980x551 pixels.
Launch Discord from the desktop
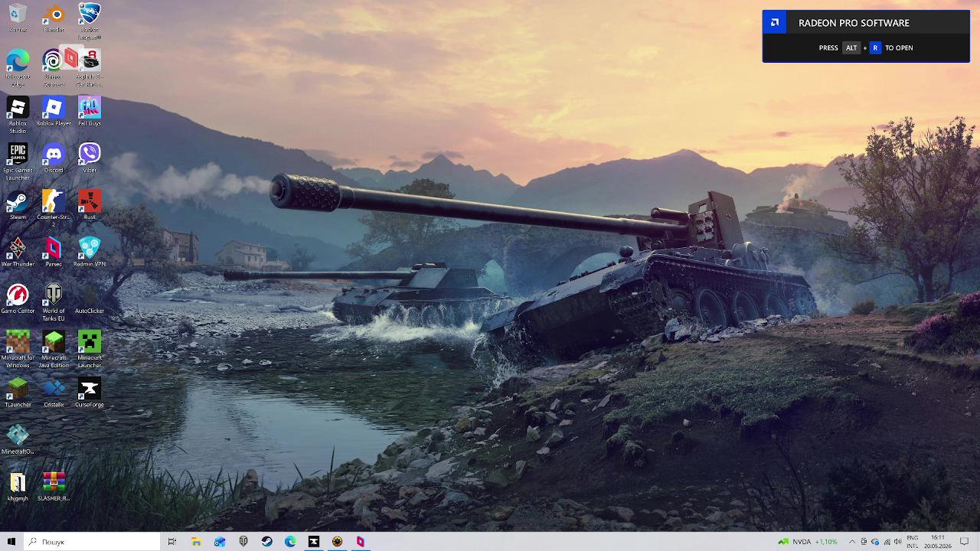(54, 158)
